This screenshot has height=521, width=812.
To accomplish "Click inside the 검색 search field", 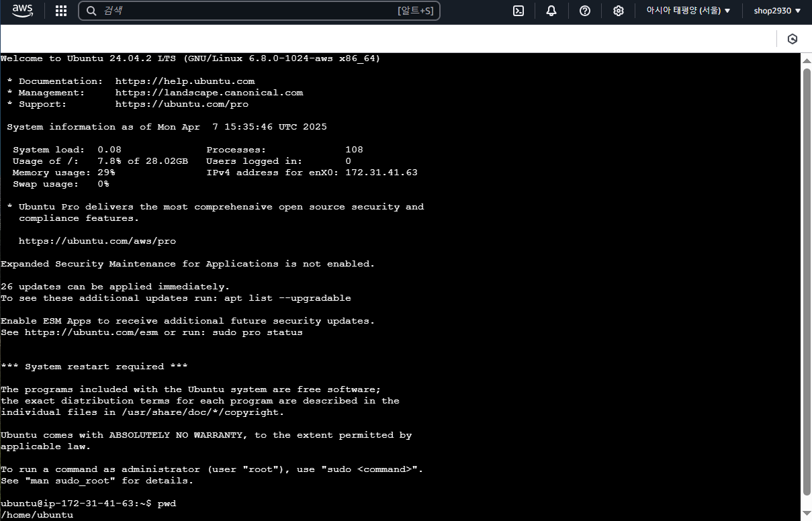I will click(259, 11).
